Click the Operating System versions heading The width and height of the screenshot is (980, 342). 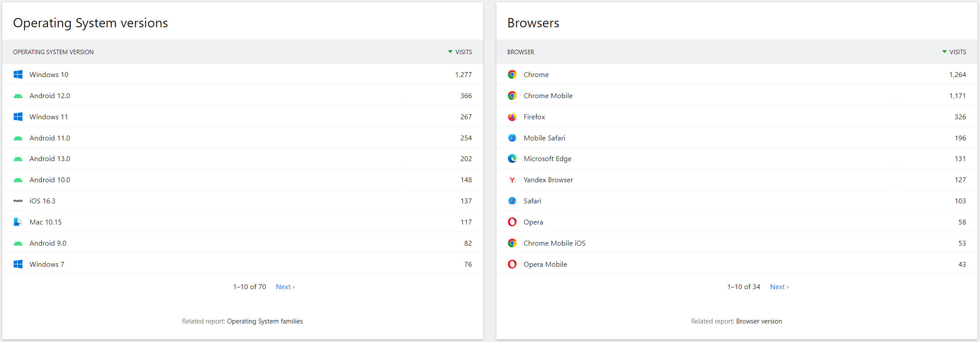tap(90, 23)
